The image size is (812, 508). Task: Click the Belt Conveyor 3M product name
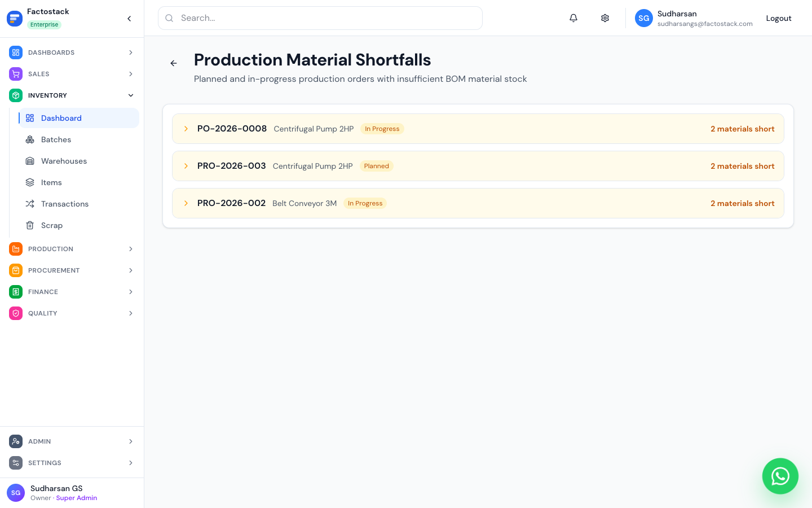pos(304,203)
